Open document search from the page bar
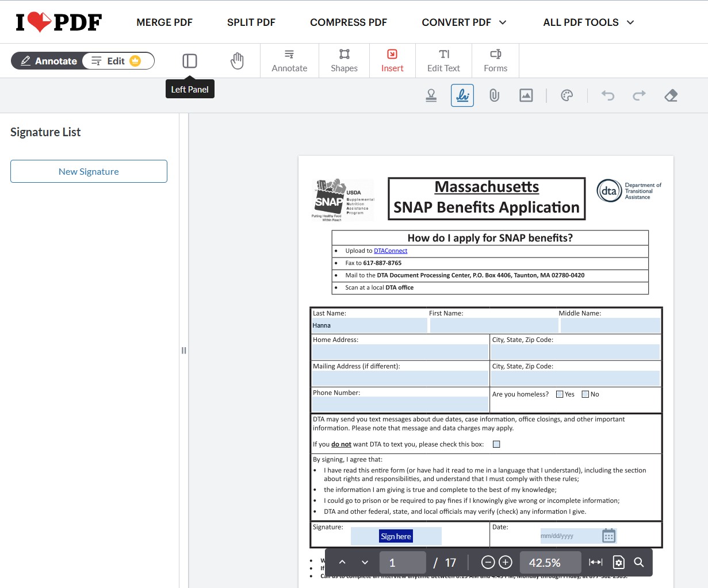Image resolution: width=708 pixels, height=588 pixels. click(x=639, y=563)
